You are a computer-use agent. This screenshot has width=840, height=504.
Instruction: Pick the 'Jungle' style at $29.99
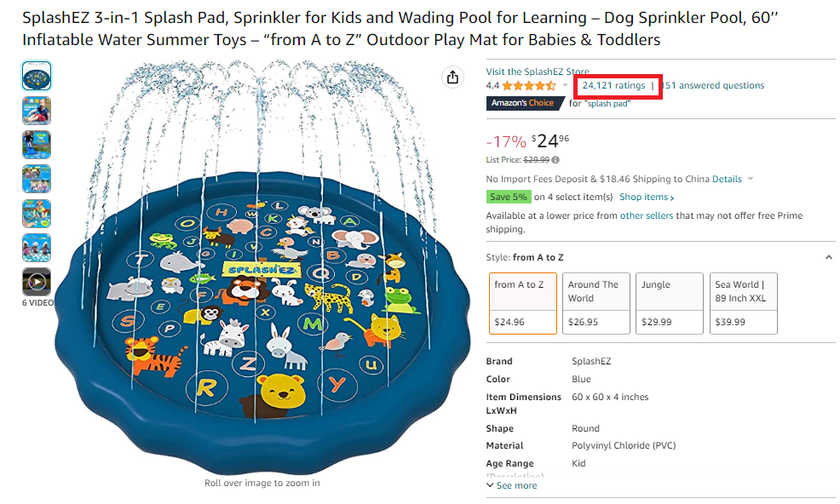pos(669,303)
